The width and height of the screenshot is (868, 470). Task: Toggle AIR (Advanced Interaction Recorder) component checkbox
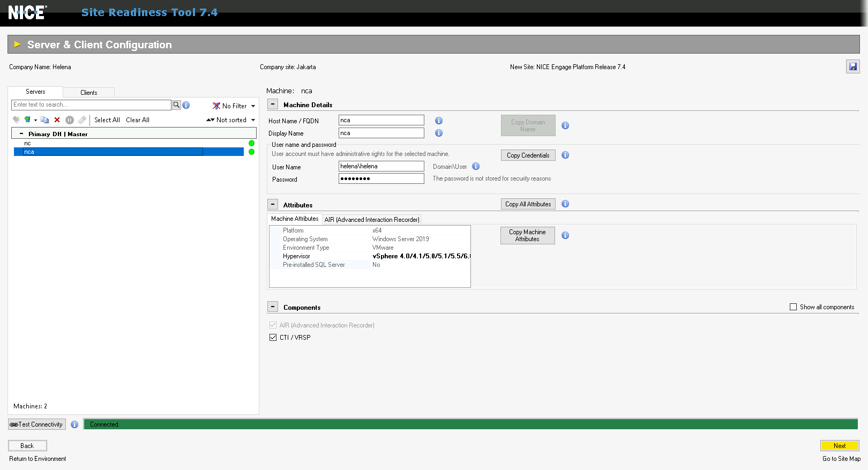point(273,325)
